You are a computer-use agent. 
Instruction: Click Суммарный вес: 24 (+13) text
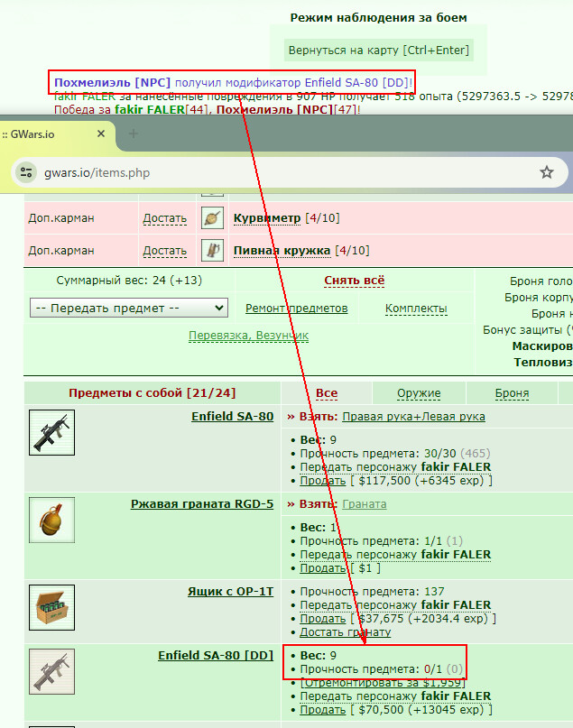[129, 281]
